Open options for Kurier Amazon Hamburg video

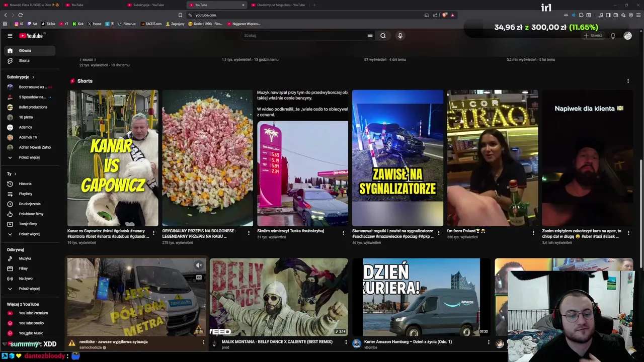pyautogui.click(x=489, y=342)
